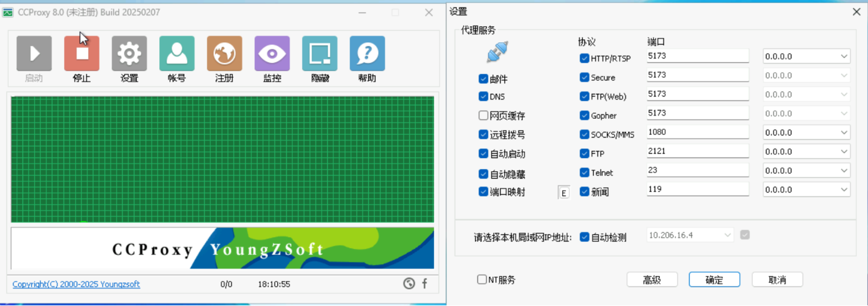Click the 新闻 port field 119
Screen dimensions: 868x306
click(x=698, y=189)
